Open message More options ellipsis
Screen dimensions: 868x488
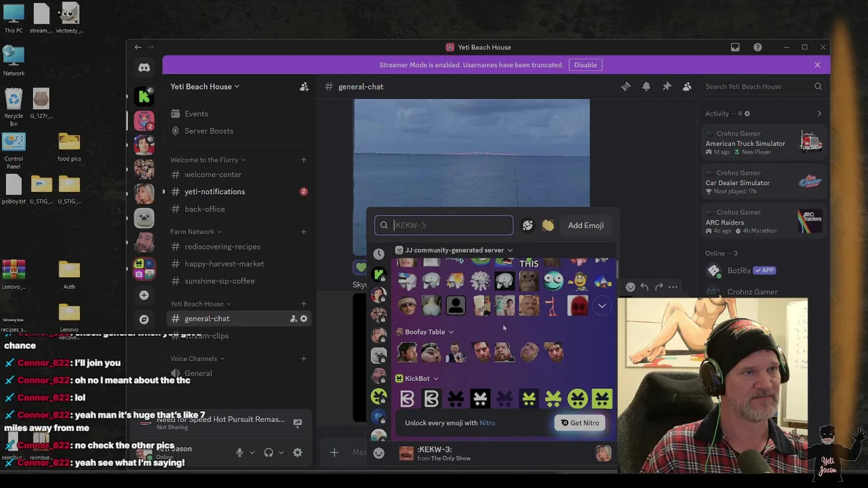673,287
